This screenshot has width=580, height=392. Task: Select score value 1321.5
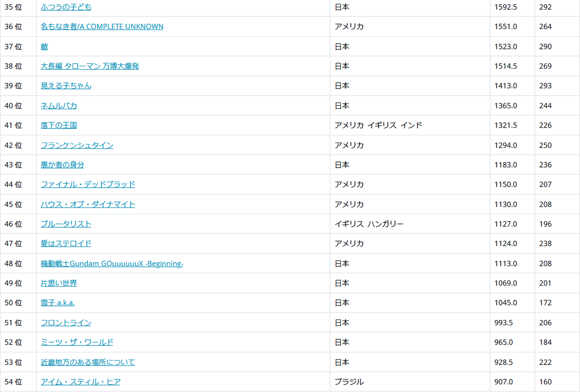(x=506, y=125)
